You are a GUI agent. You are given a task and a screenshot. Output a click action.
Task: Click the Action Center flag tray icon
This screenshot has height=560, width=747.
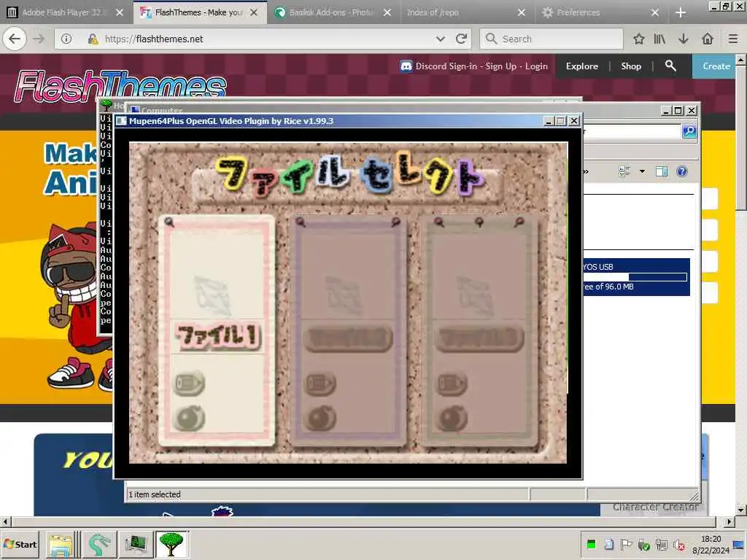[x=625, y=545]
